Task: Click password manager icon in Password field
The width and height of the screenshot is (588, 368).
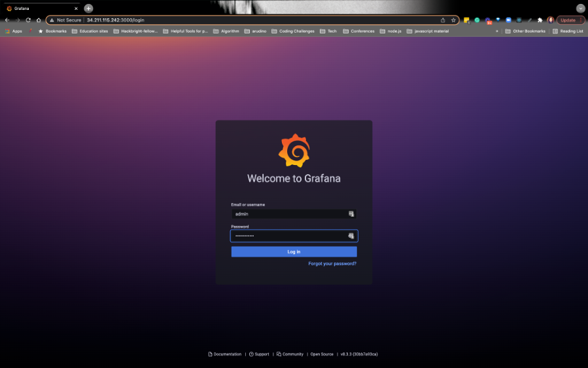Action: tap(351, 236)
